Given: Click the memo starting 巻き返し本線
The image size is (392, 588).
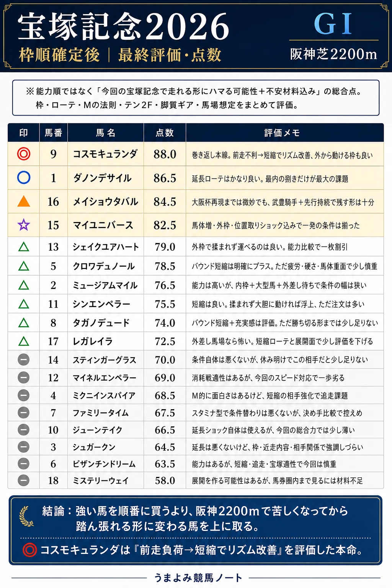Looking at the screenshot, I should click(x=282, y=155).
